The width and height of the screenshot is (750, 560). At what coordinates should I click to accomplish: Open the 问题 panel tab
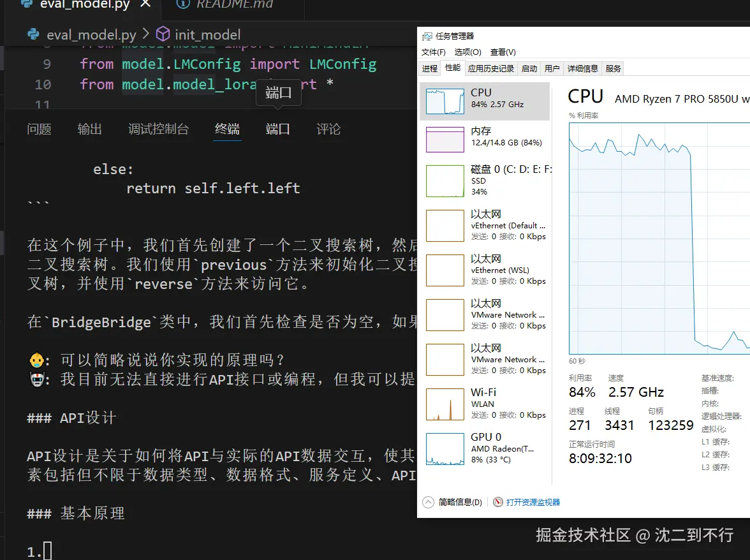point(39,129)
